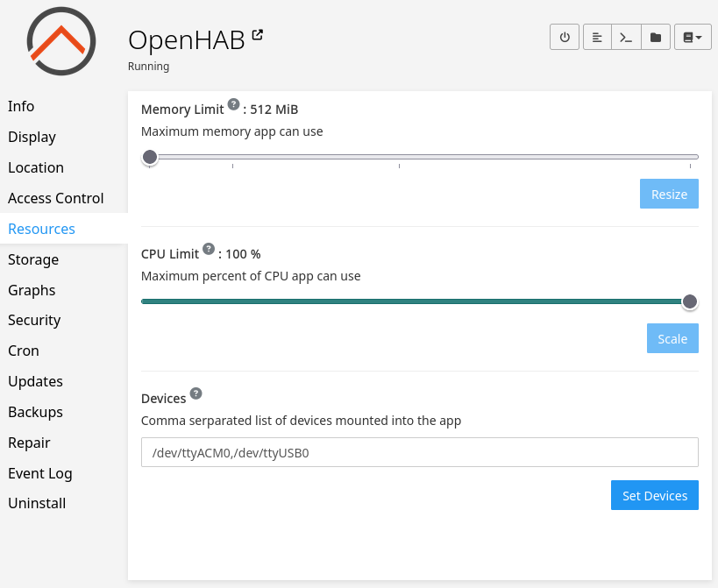This screenshot has width=718, height=588.
Task: Click the power button icon in header
Action: pyautogui.click(x=565, y=38)
